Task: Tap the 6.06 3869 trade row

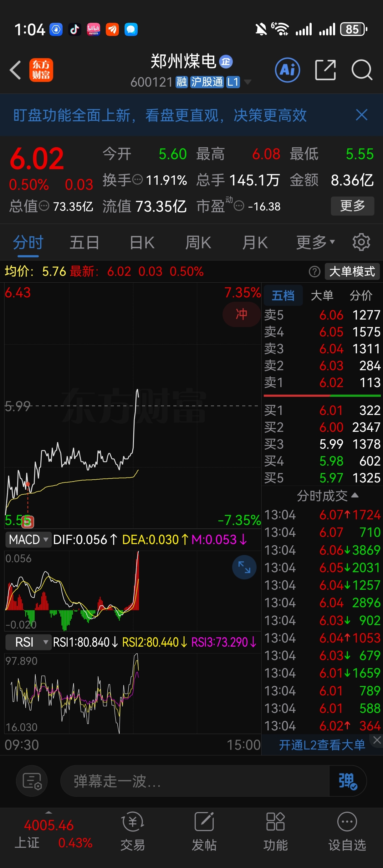Action: 322,550
